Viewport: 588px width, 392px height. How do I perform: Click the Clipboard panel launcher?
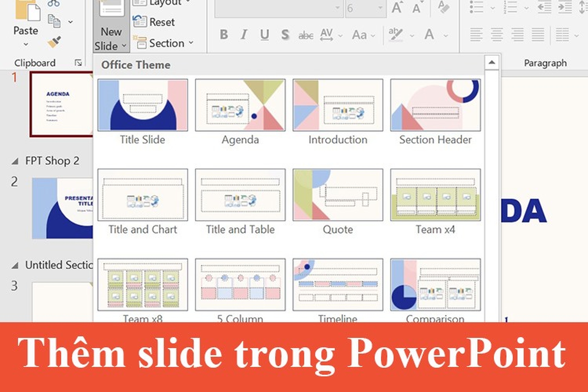tap(78, 62)
